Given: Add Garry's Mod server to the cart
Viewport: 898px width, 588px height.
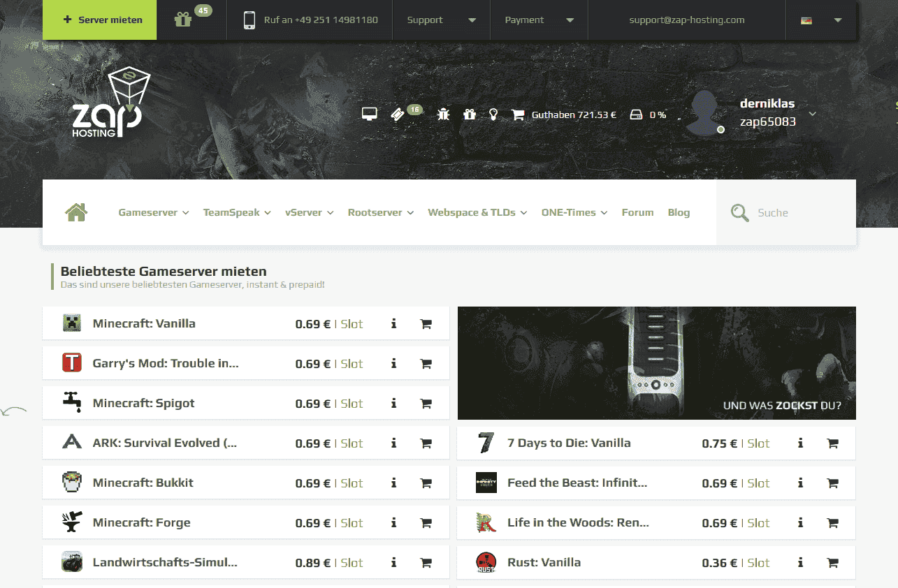Looking at the screenshot, I should (x=426, y=363).
